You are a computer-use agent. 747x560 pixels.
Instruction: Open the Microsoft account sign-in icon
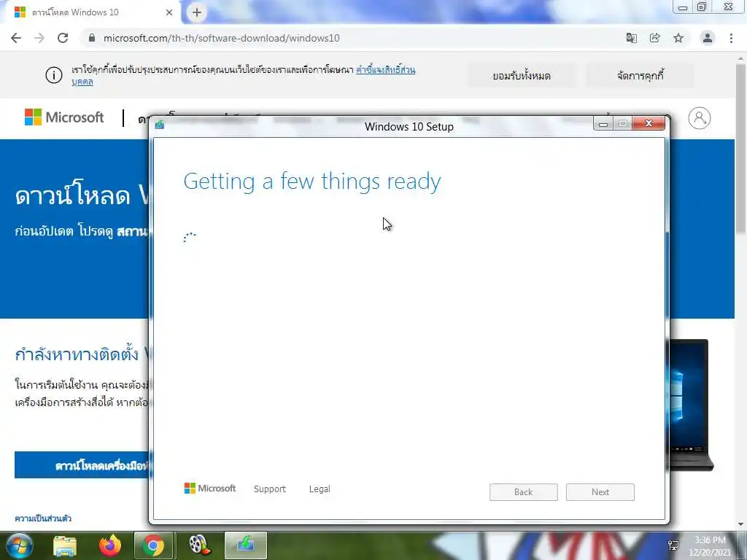(700, 118)
